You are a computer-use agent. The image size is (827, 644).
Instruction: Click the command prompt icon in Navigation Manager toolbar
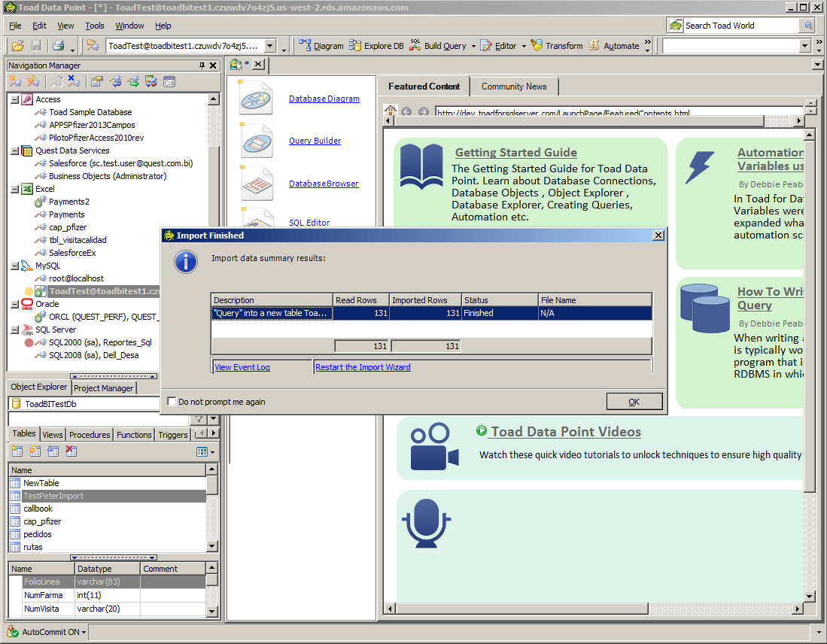click(169, 82)
